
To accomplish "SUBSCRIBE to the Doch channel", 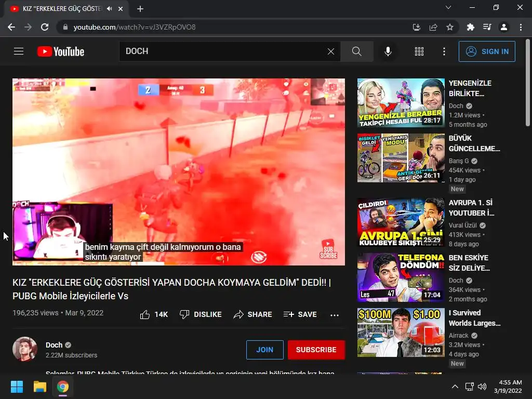I will 316,350.
